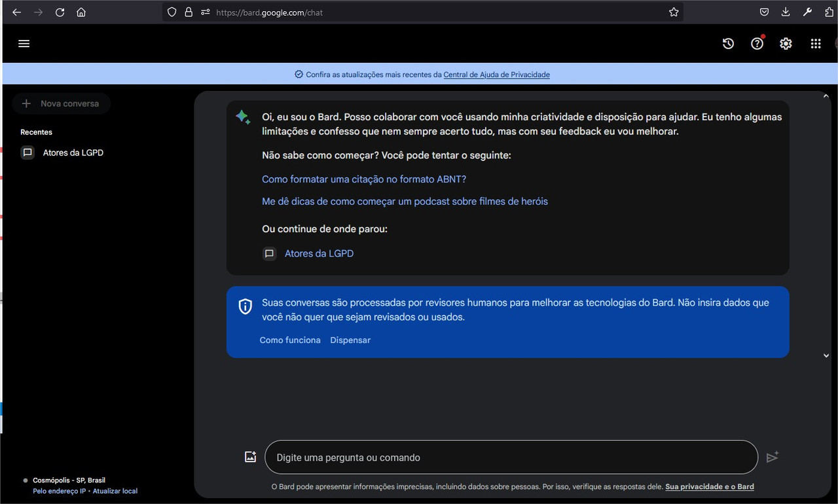This screenshot has width=838, height=504.
Task: Open Sua privacidade e o Bard link
Action: coord(710,486)
